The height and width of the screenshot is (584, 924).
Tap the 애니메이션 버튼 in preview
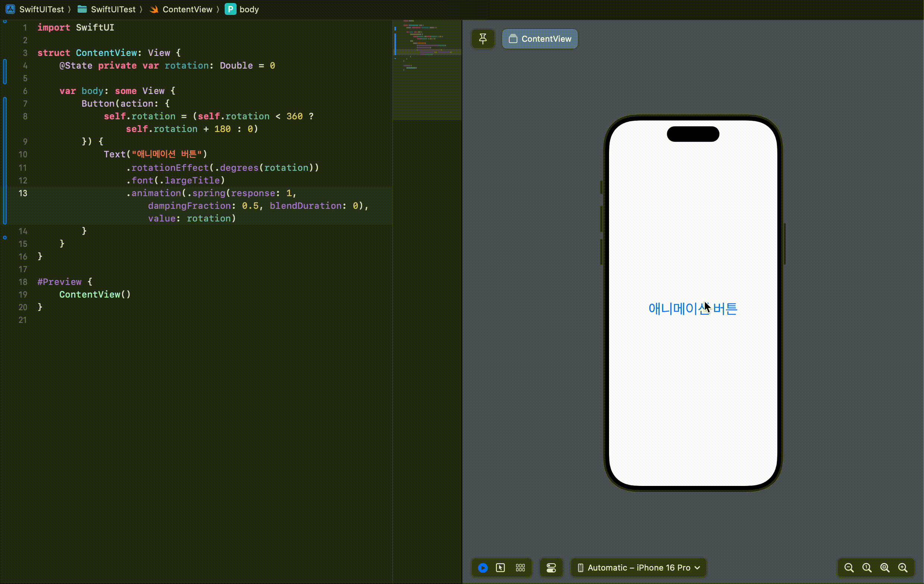693,309
